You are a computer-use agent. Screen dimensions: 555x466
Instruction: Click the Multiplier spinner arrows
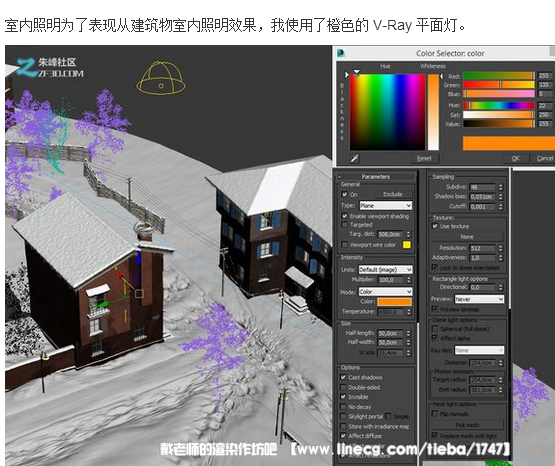coord(409,280)
